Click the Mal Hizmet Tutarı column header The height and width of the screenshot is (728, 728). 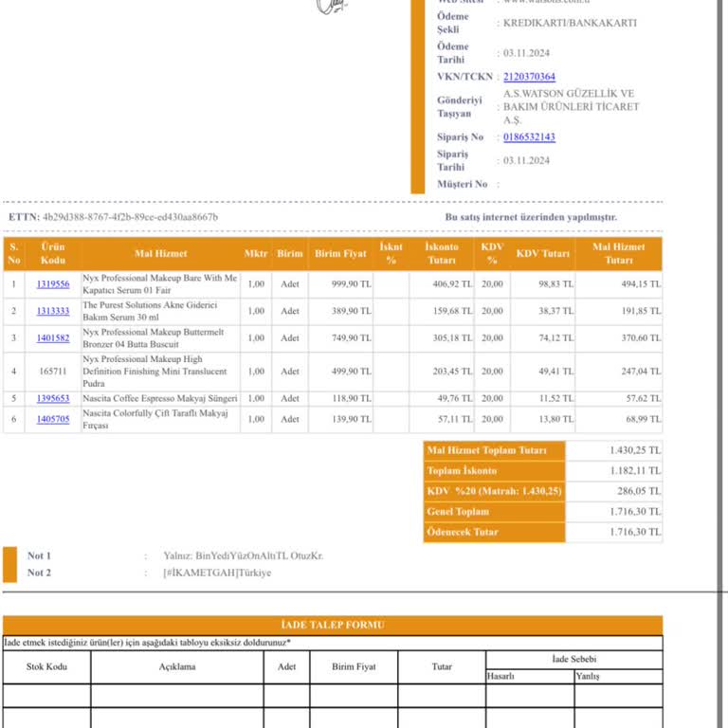coord(618,253)
